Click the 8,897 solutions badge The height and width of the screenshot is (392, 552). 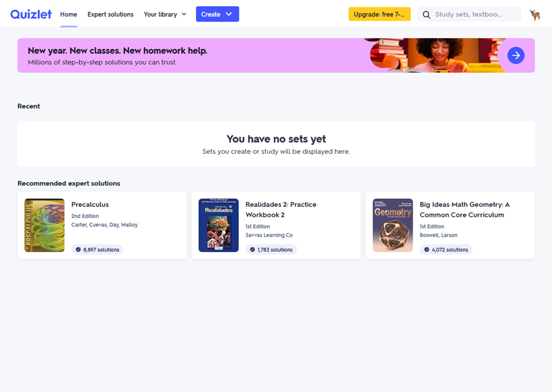(97, 249)
